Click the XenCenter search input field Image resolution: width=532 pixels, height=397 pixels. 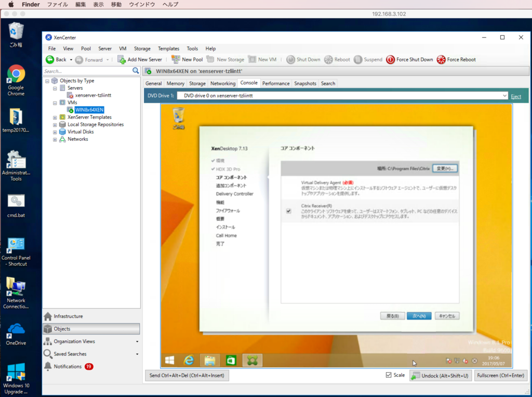[87, 71]
